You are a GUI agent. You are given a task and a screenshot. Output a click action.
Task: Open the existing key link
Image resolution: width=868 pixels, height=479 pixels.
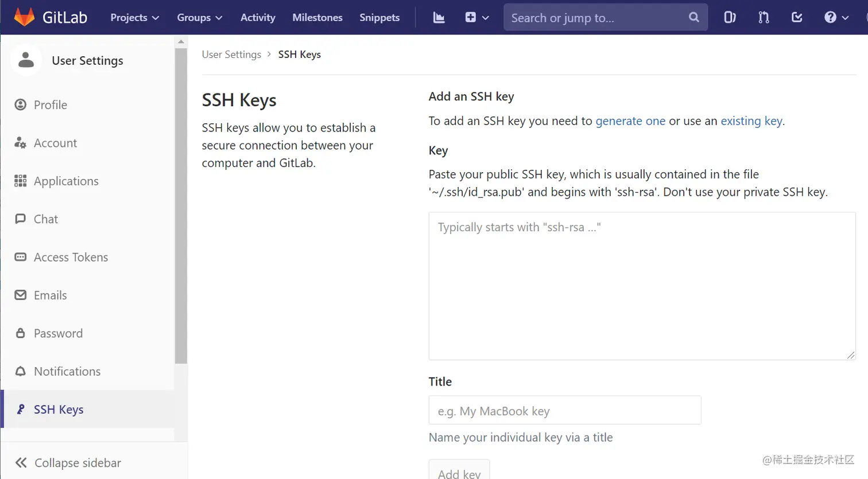click(x=751, y=121)
